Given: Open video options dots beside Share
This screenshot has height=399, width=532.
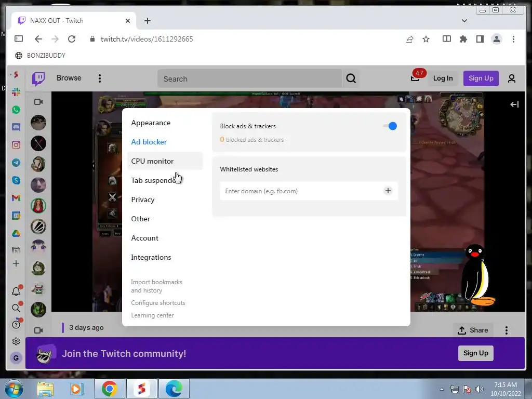Looking at the screenshot, I should [506, 330].
